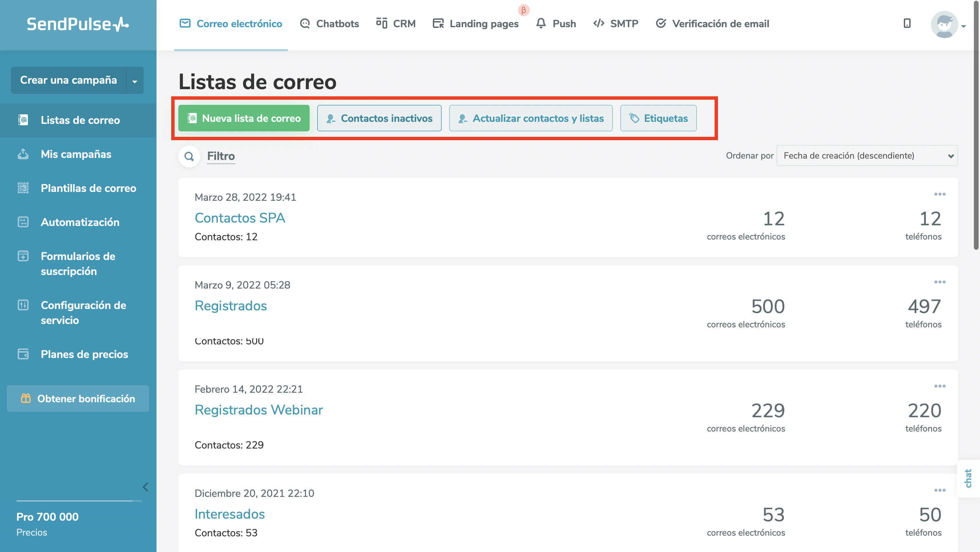Image resolution: width=980 pixels, height=552 pixels.
Task: Open the Filtro link
Action: (221, 156)
